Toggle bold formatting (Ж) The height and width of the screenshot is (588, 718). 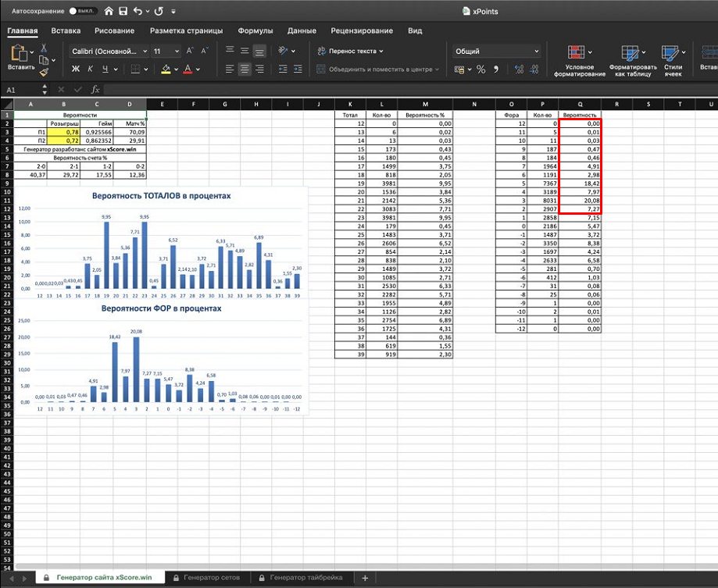(76, 69)
